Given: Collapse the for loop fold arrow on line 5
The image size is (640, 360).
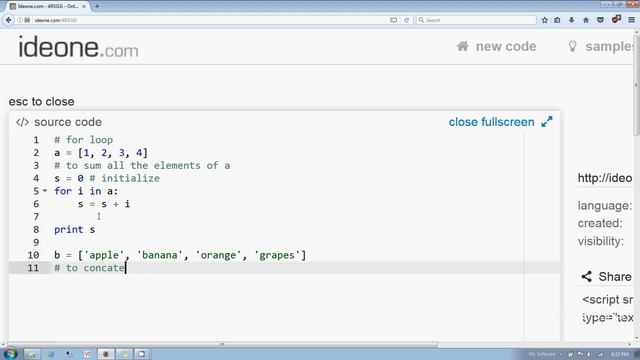Looking at the screenshot, I should (x=45, y=191).
